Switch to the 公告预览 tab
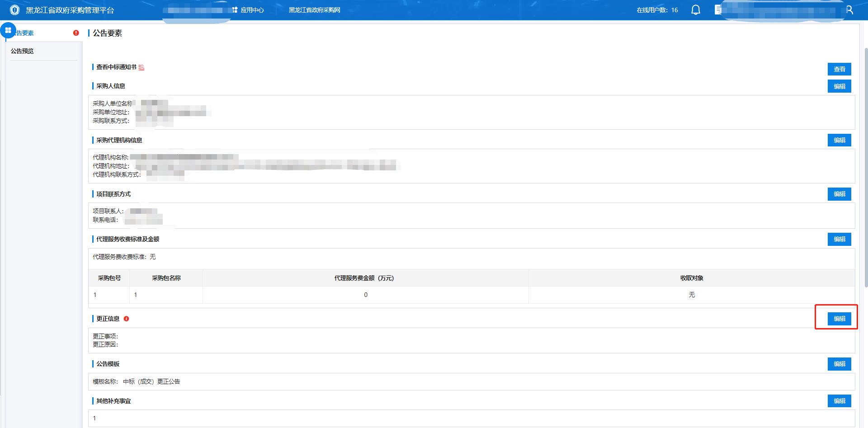 coord(43,51)
